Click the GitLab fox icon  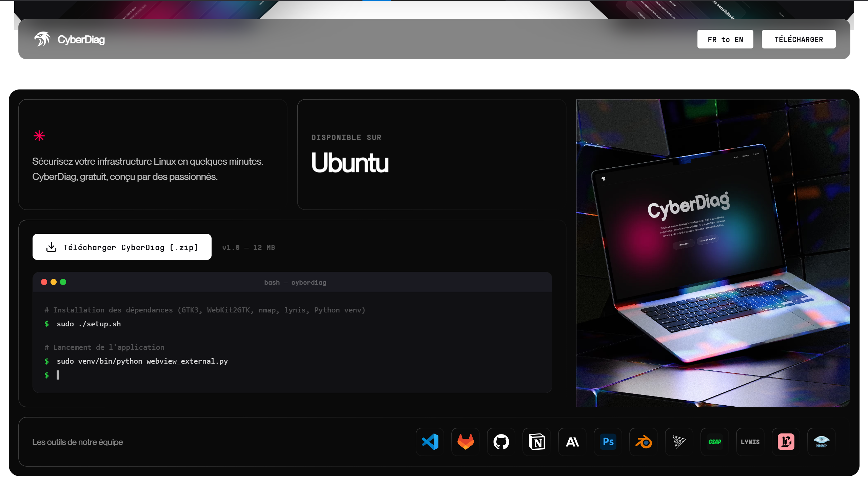[465, 442]
